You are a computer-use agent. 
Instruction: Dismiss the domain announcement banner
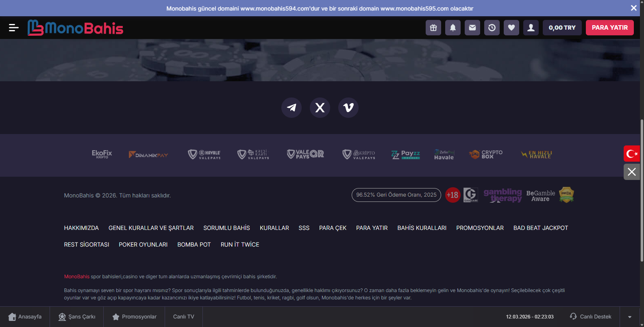click(x=633, y=8)
